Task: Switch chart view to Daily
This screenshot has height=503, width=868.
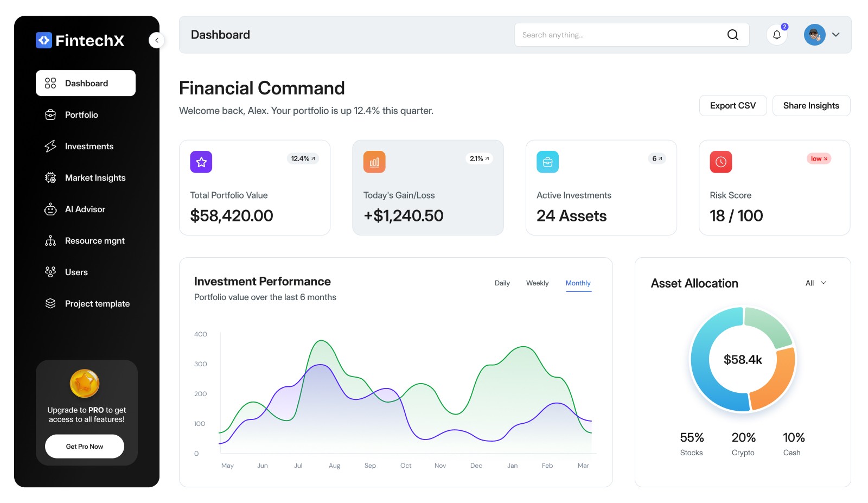Action: point(502,283)
